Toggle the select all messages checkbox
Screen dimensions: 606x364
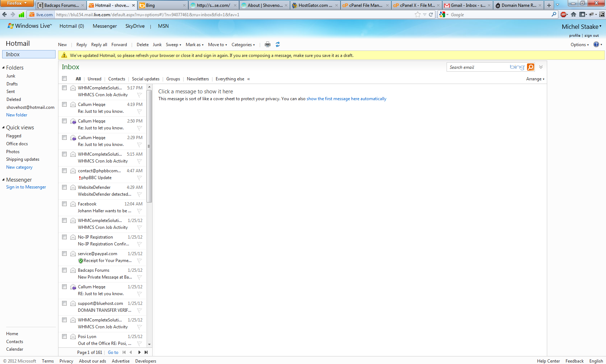click(x=65, y=79)
